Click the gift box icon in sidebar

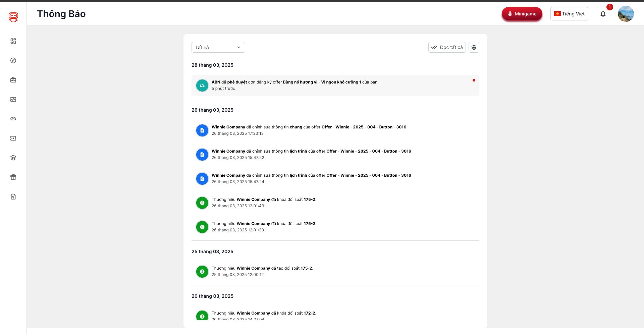click(13, 177)
